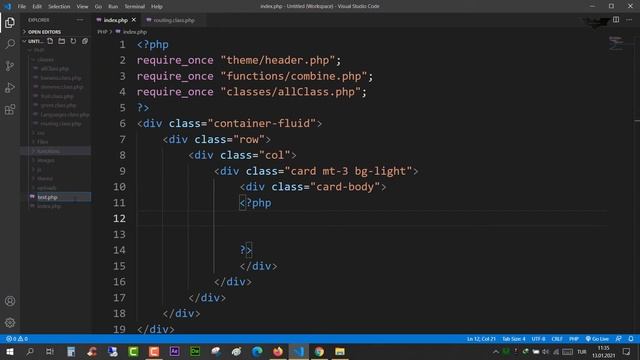Open File Explorer from the taskbar

tap(340, 351)
